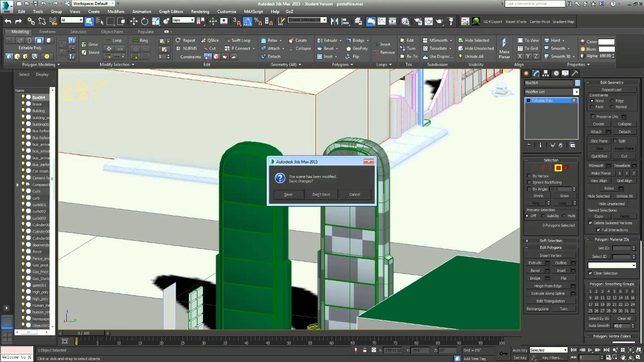Toggle the Clear Selection checkbox
The height and width of the screenshot is (362, 644).
tap(590, 273)
